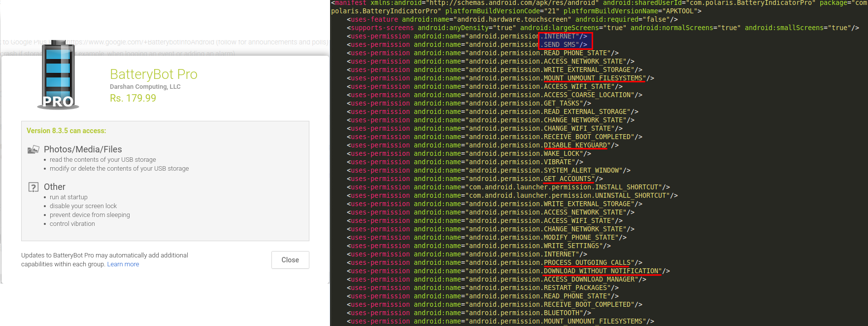Click the BLUETOOTH permission line
The height and width of the screenshot is (326, 868).
(x=469, y=313)
